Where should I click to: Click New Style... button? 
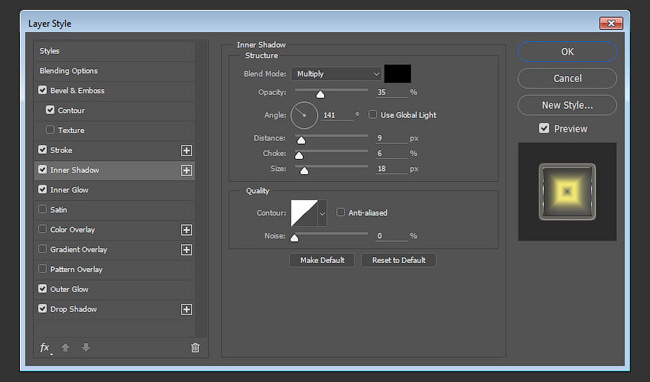(x=567, y=105)
